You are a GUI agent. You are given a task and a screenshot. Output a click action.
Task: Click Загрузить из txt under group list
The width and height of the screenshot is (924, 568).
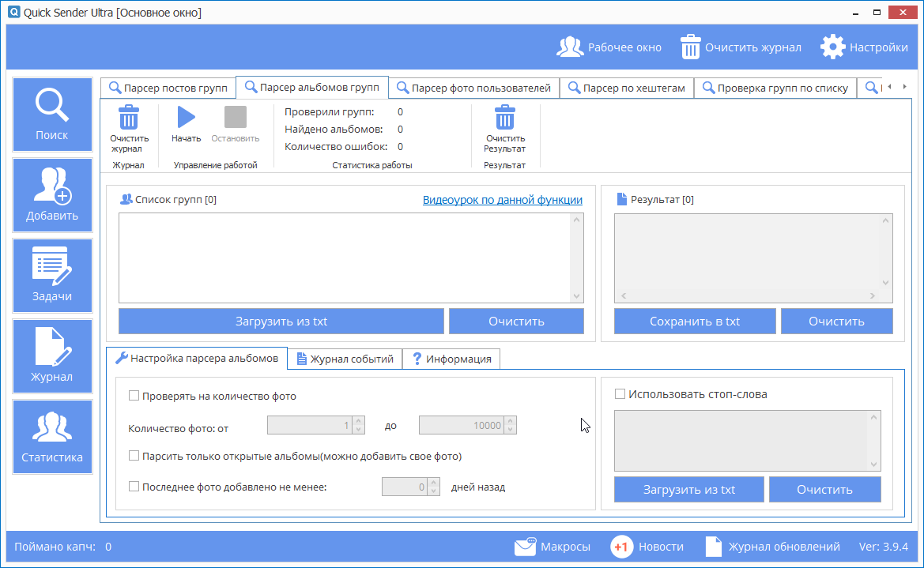281,322
